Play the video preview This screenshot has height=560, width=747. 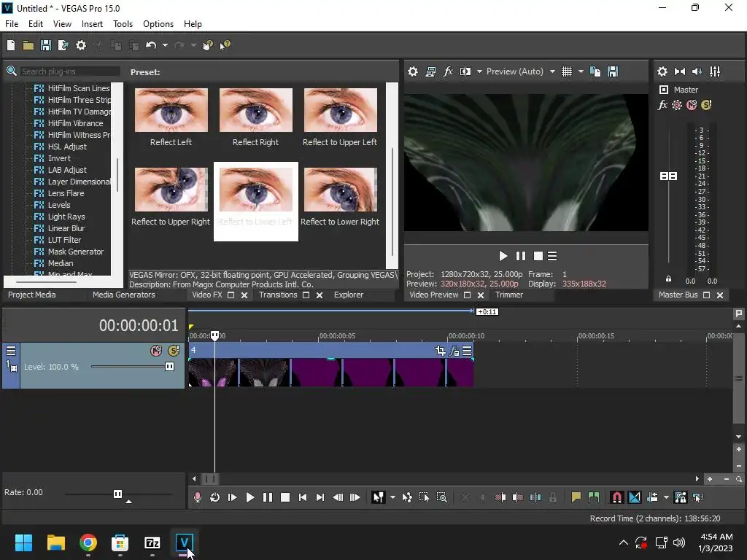tap(503, 256)
